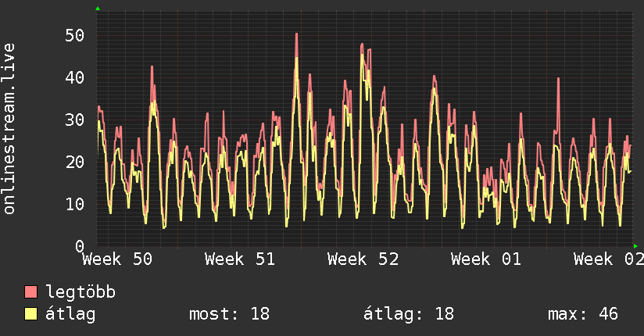Click the green arrow atop the y-axis

point(98,9)
